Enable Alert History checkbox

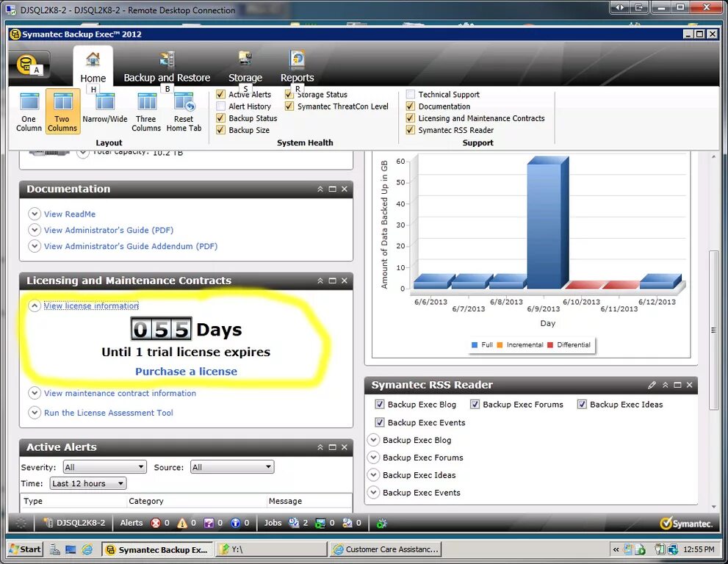tap(221, 106)
